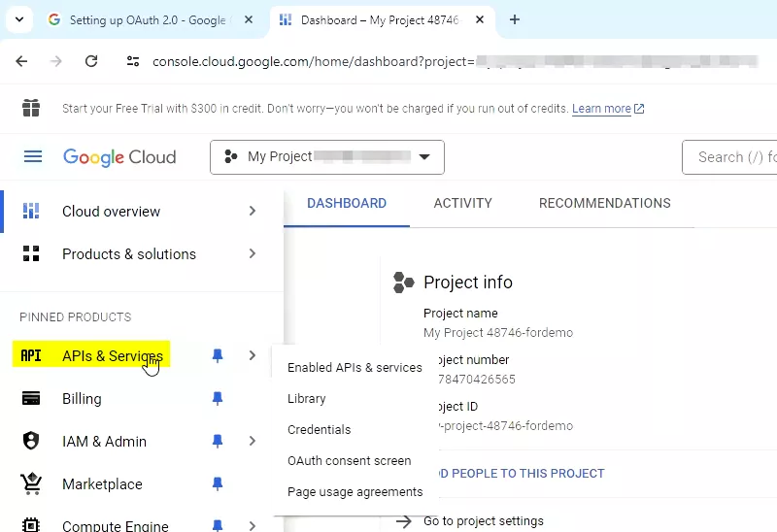Screen dimensions: 777x532
Task: Unpin APIs & Services with its pin icon
Action: 217,355
